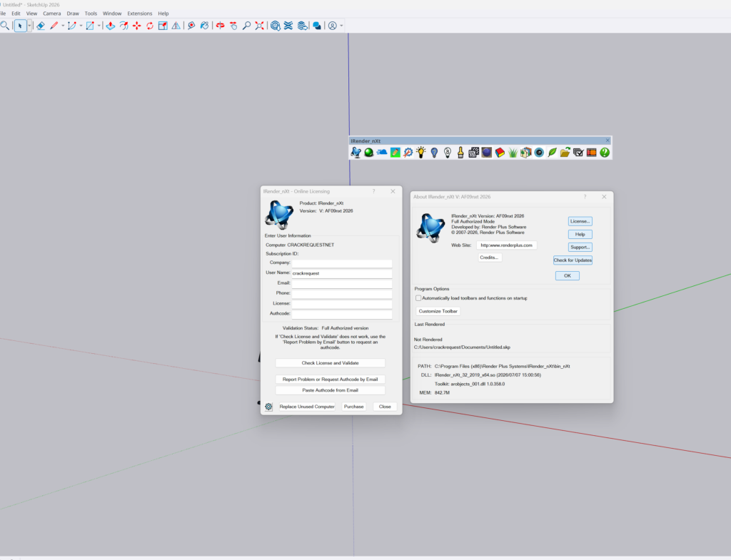Click the Web Site field with renderplus.com URL
The height and width of the screenshot is (560, 731).
coord(506,245)
